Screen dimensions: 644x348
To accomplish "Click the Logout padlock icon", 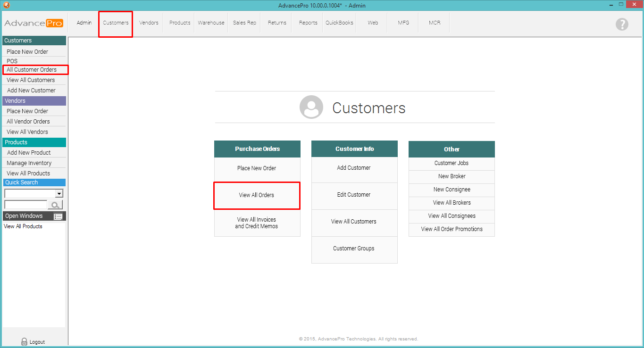I will point(25,342).
